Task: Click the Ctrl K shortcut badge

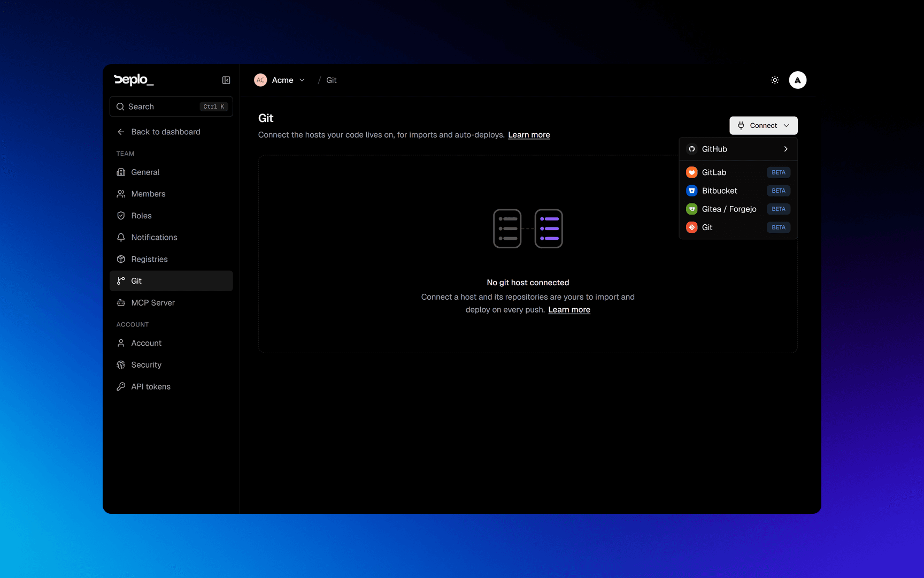Action: pyautogui.click(x=214, y=107)
